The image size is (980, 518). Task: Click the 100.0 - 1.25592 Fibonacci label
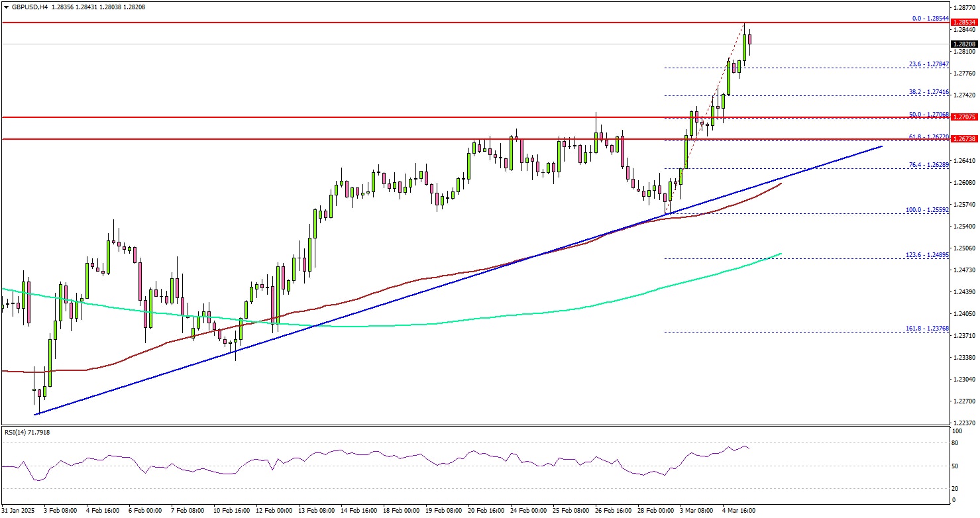pyautogui.click(x=927, y=210)
